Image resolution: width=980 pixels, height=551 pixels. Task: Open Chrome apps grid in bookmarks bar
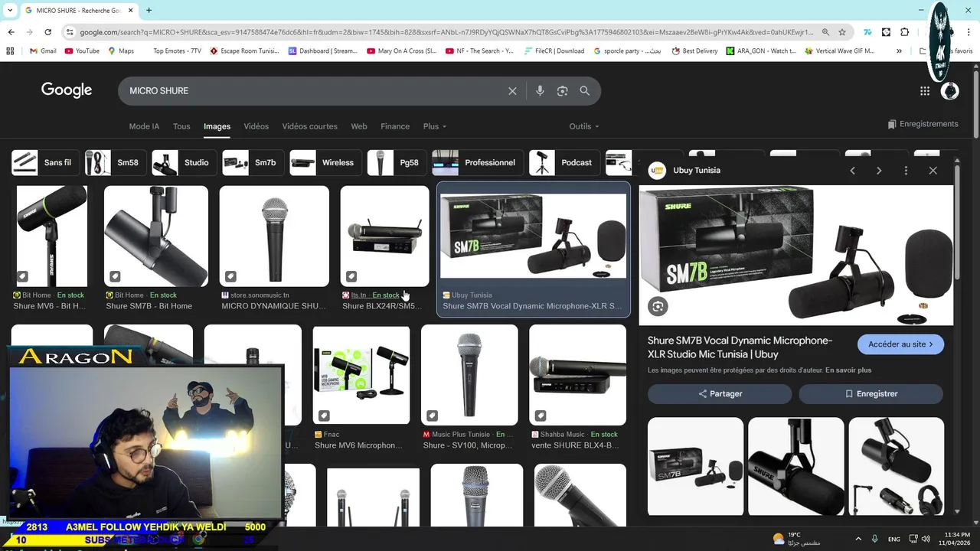pyautogui.click(x=10, y=51)
